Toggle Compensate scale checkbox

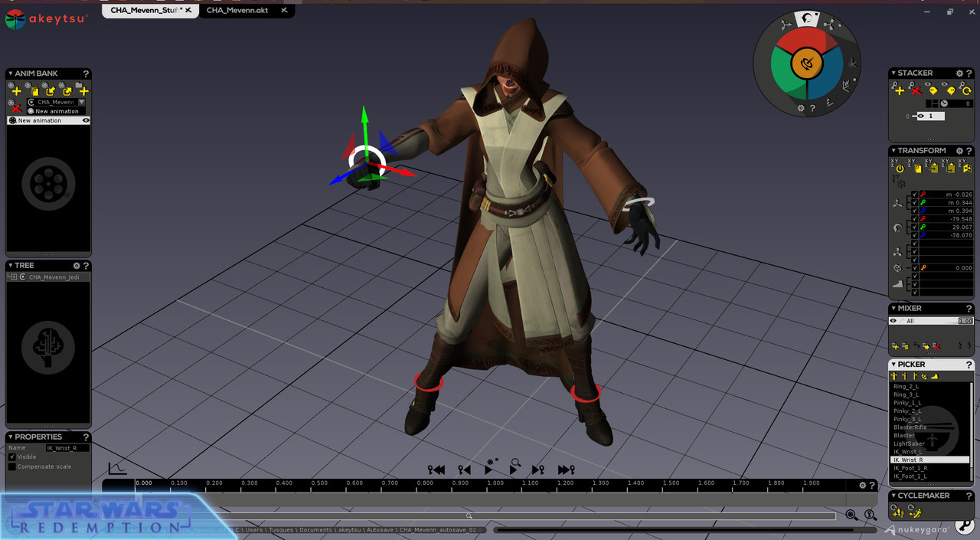coord(11,466)
